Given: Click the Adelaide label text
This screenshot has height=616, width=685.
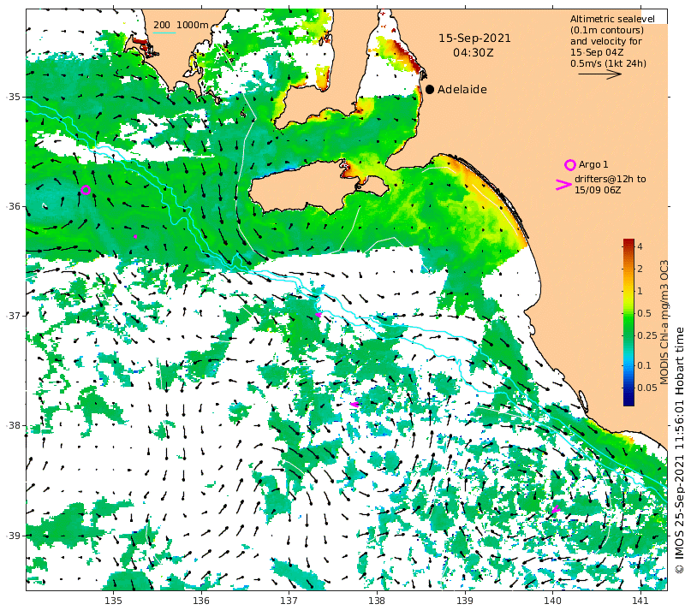Looking at the screenshot, I should pos(462,90).
